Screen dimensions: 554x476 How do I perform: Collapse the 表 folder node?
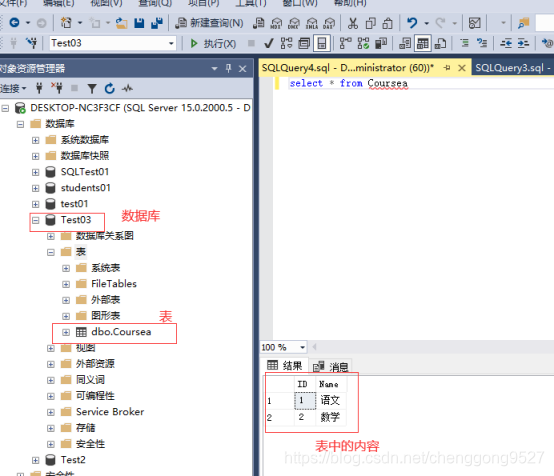click(x=51, y=252)
